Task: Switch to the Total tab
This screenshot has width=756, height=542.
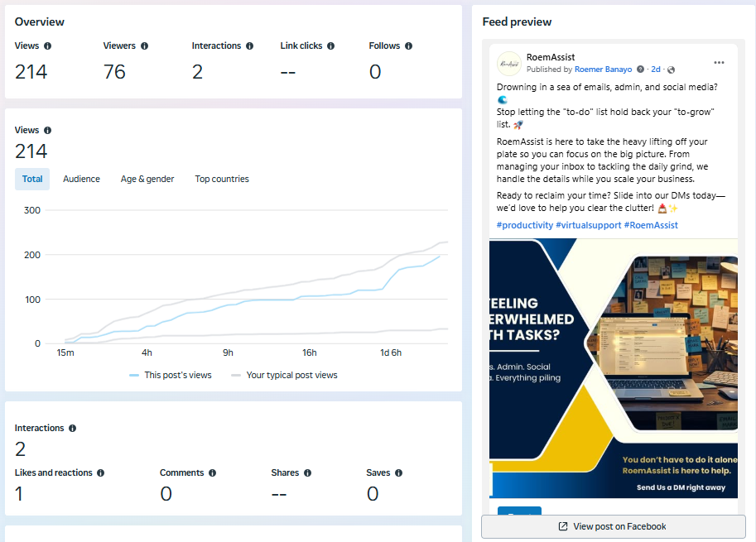Action: (x=32, y=180)
